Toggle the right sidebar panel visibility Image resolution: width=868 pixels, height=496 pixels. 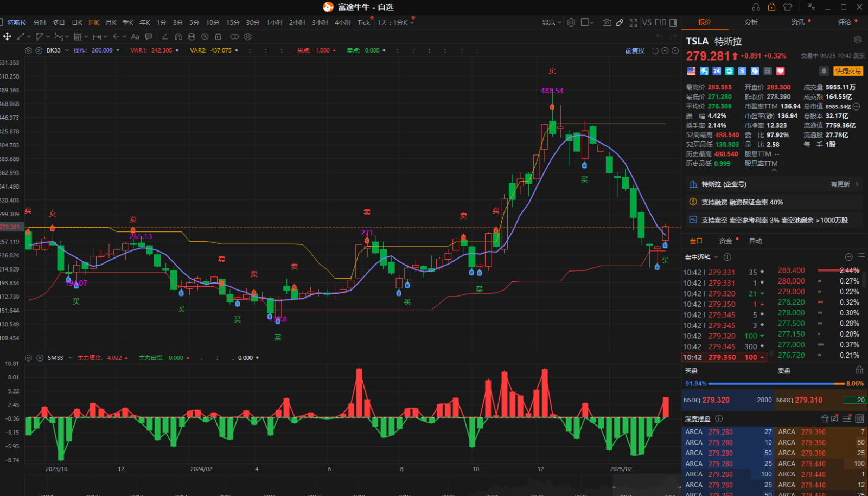pos(673,22)
